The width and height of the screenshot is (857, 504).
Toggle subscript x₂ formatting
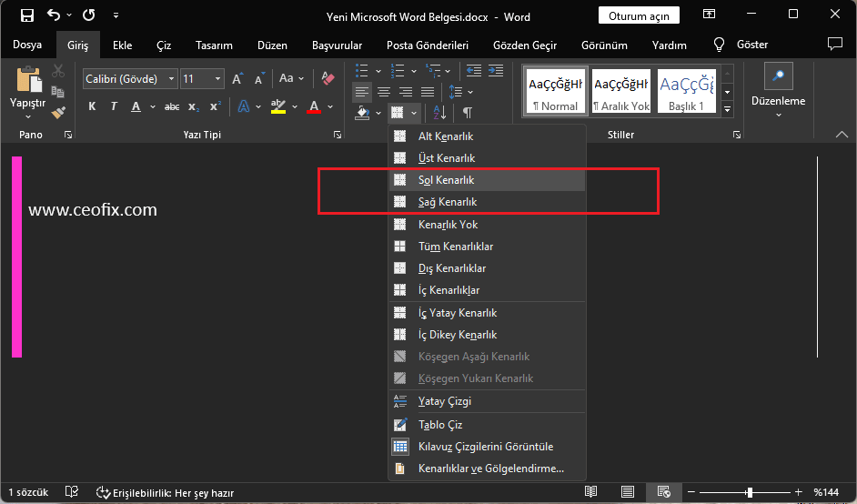pyautogui.click(x=194, y=106)
